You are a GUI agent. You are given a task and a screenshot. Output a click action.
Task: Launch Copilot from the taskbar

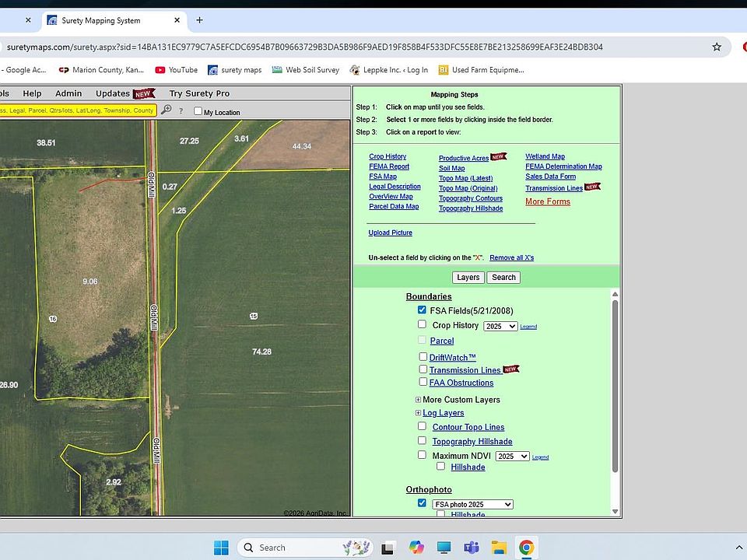(x=416, y=548)
